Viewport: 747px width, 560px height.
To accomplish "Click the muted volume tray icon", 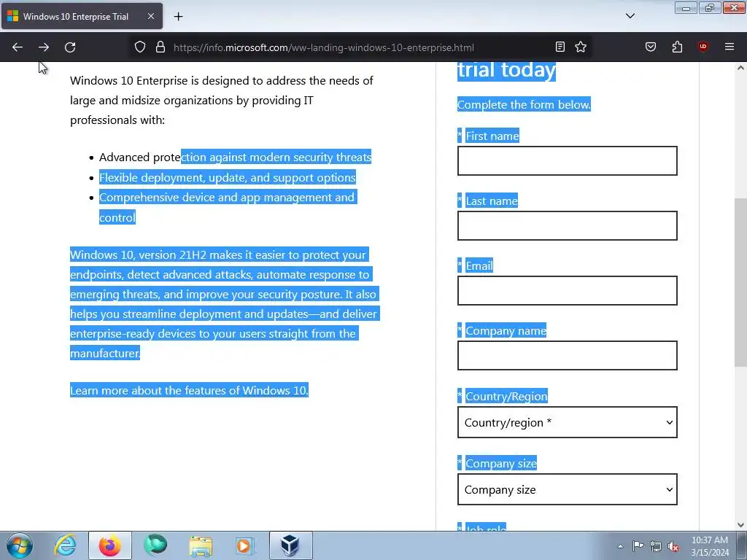I will pos(673,546).
